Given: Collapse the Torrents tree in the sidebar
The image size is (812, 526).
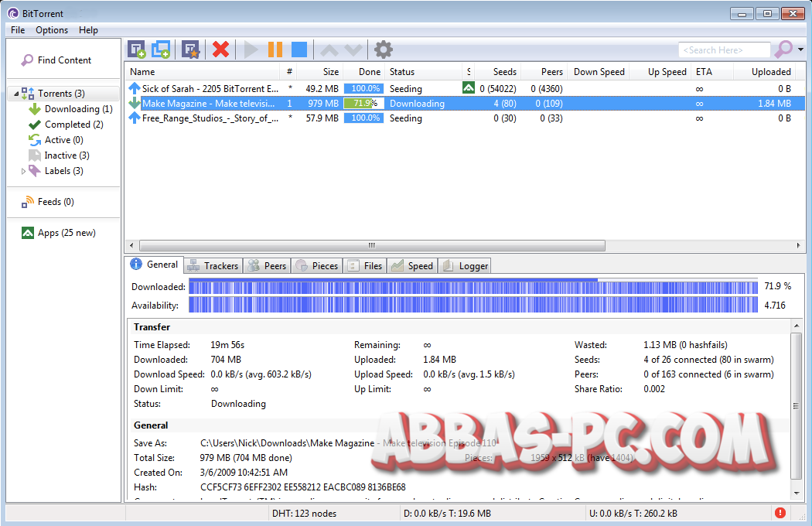Looking at the screenshot, I should click(17, 93).
